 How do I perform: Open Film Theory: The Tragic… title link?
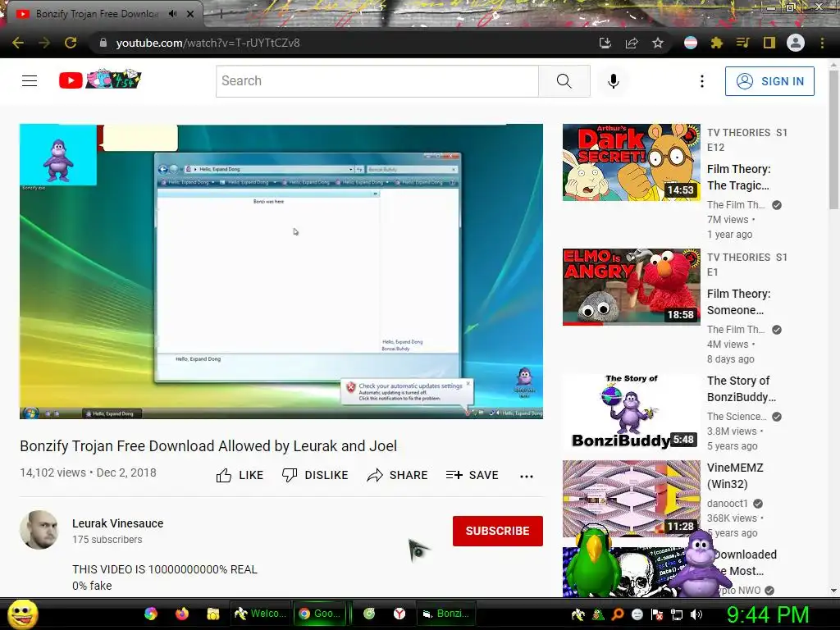pyautogui.click(x=739, y=177)
